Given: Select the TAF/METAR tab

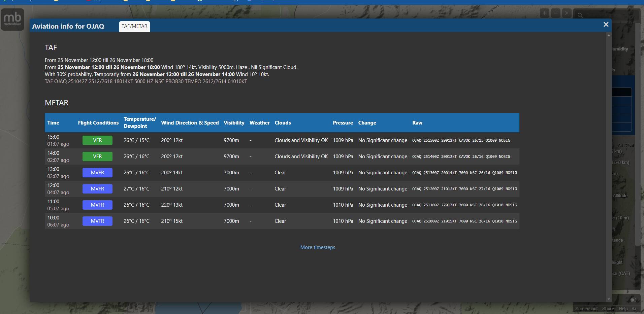Looking at the screenshot, I should (134, 26).
